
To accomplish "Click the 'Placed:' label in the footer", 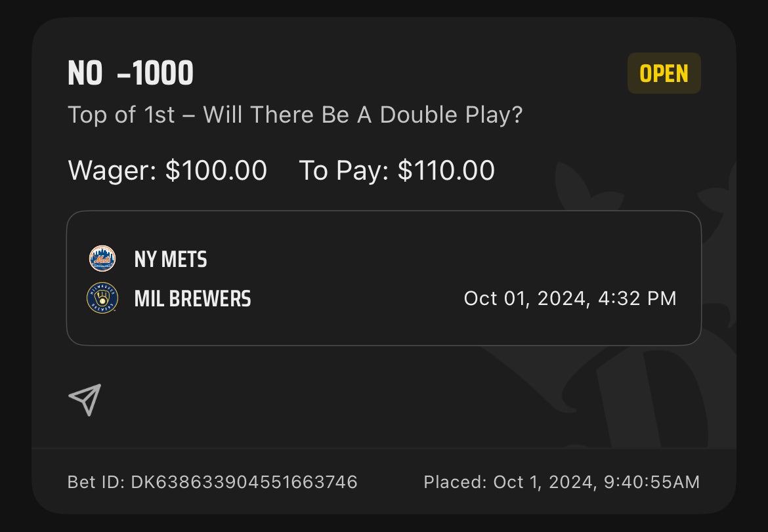I will 455,483.
